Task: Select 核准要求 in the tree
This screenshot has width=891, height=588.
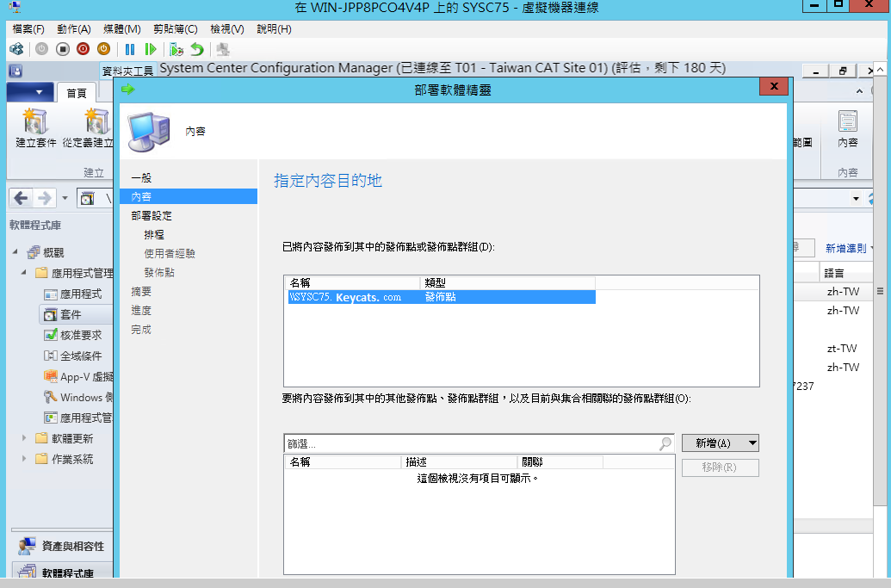Action: pos(73,335)
